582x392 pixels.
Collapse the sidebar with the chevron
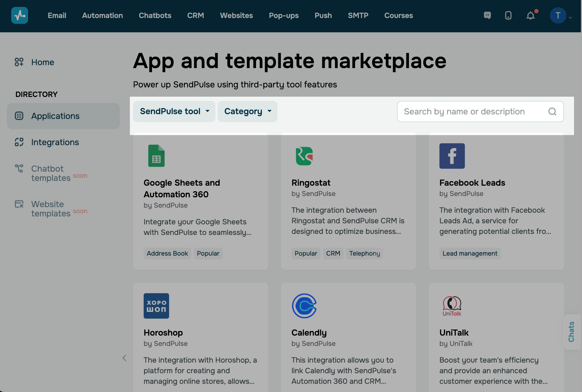(x=124, y=358)
